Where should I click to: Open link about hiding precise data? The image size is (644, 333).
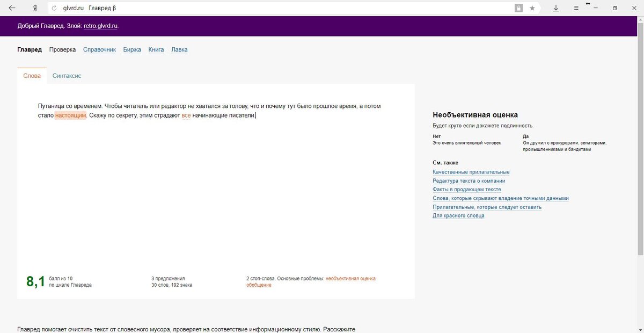500,198
